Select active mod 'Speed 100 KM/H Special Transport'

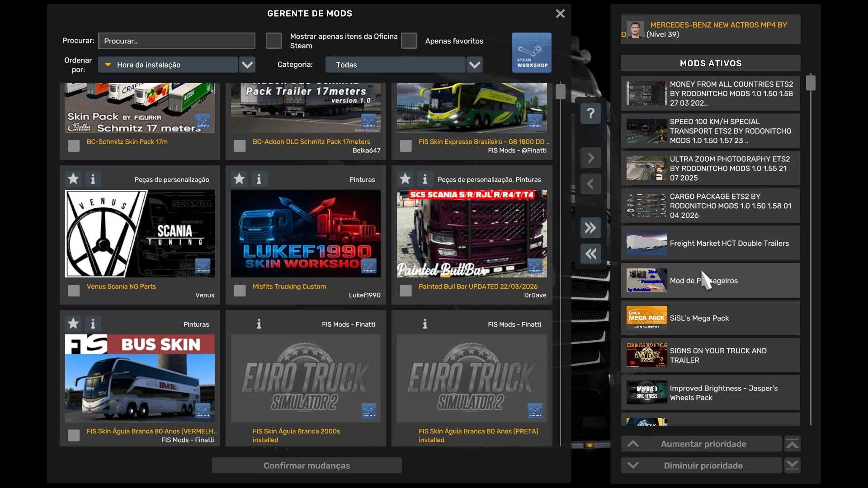pyautogui.click(x=711, y=131)
